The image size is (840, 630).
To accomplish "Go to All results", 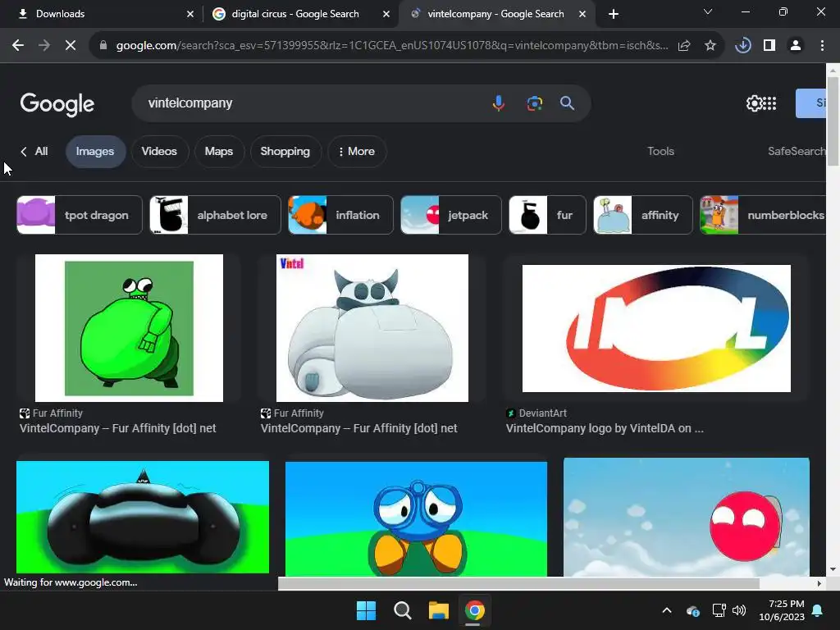I will tap(34, 152).
